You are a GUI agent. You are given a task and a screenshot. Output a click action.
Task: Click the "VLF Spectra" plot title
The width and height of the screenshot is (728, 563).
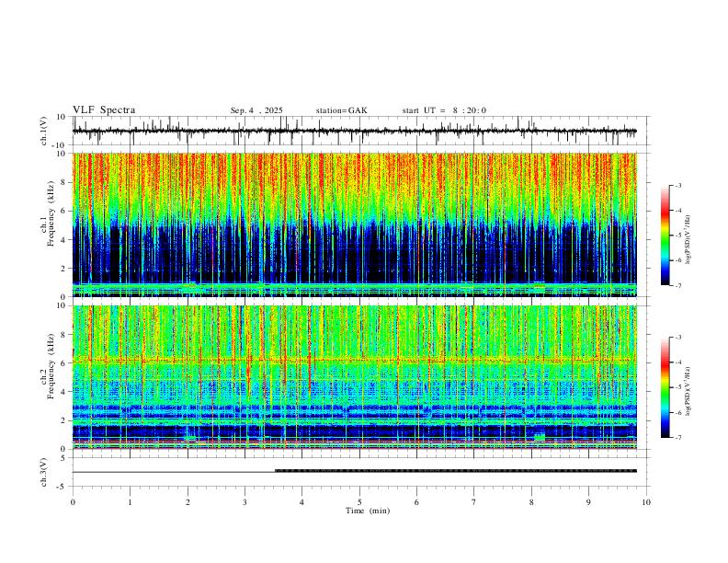pos(104,110)
